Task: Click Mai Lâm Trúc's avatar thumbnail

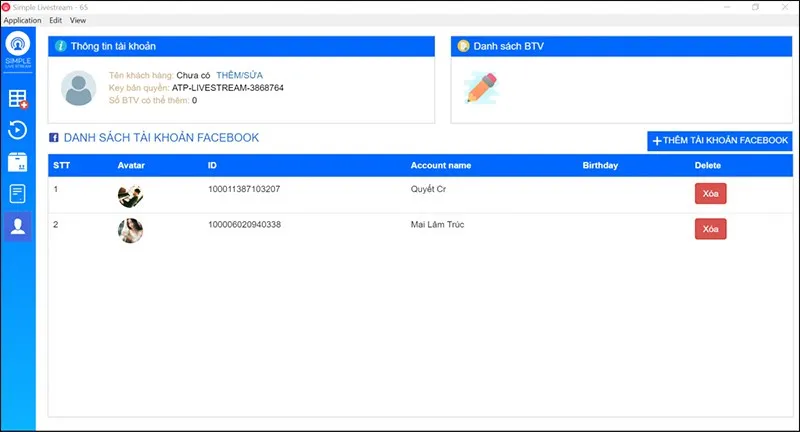Action: tap(130, 231)
